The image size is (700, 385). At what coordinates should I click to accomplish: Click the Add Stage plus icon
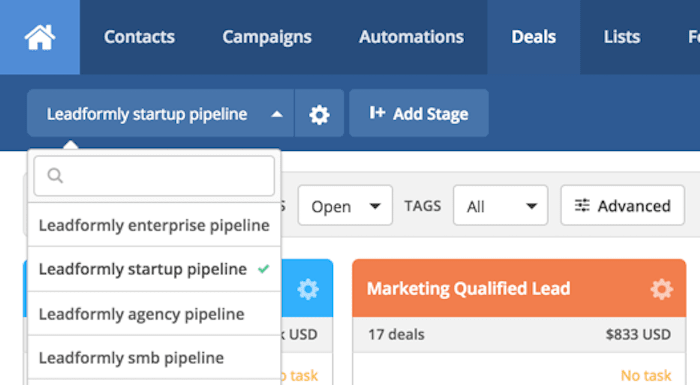coord(377,113)
